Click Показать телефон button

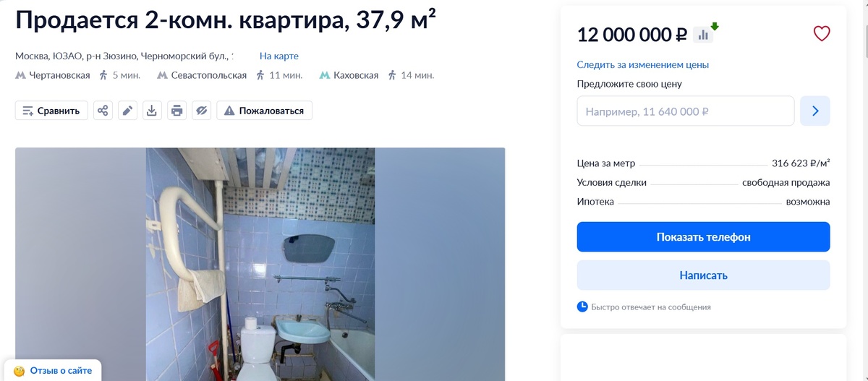click(x=703, y=237)
